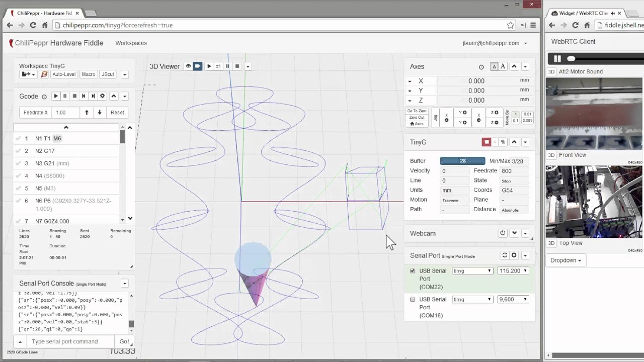The image size is (644, 362).
Task: Increase the feedrate multiplier
Action: point(87,113)
